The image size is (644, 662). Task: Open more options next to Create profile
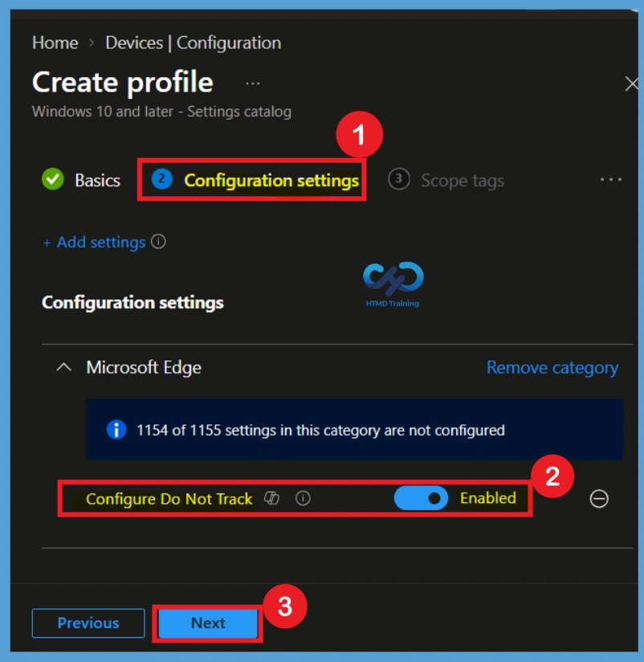point(253,83)
